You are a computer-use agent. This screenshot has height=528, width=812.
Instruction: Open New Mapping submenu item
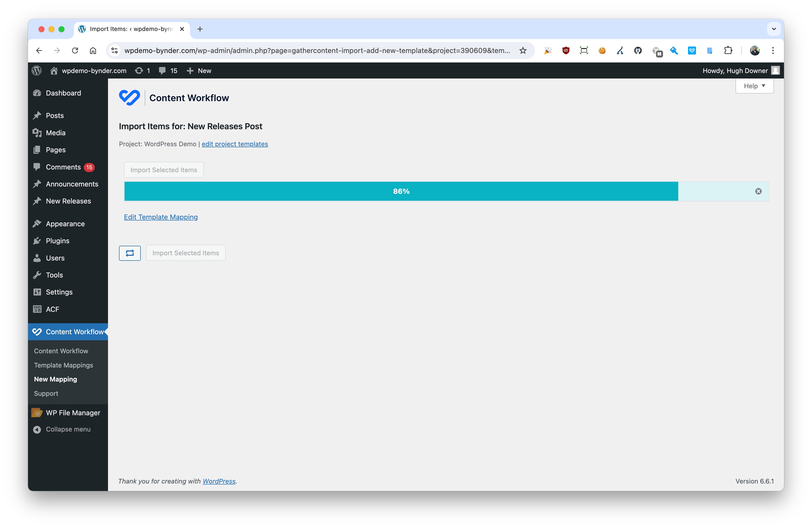coord(55,379)
